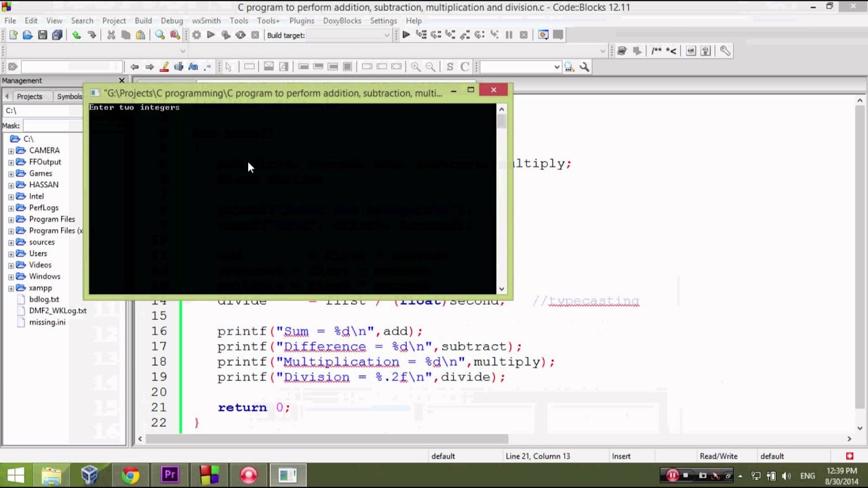Screen dimensions: 868x488
Task: Jump back with left arrow icon
Action: 134,66
